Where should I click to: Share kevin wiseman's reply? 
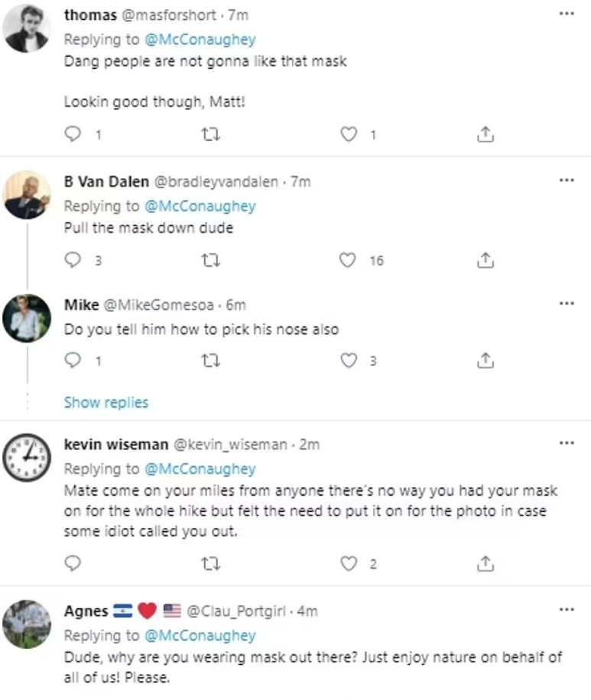(485, 564)
